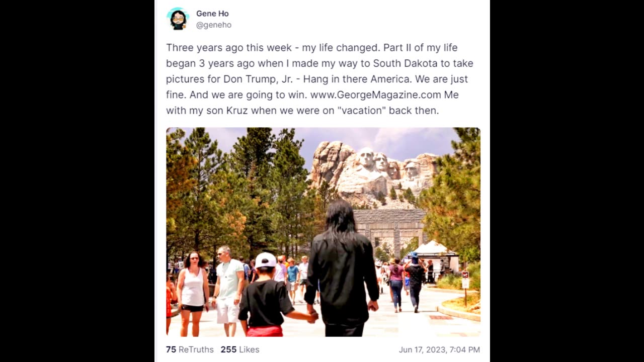The image size is (644, 362).
Task: Click the Gene Ho display name
Action: coord(212,14)
